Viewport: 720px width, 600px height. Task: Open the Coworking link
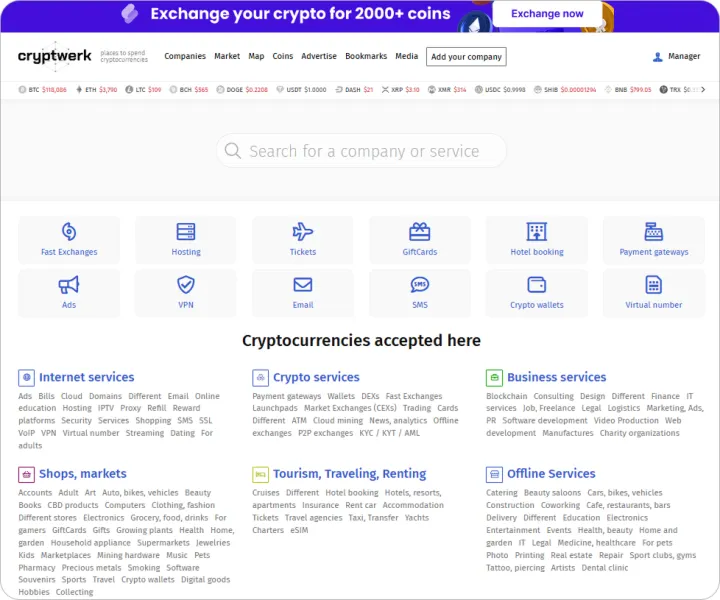point(560,505)
